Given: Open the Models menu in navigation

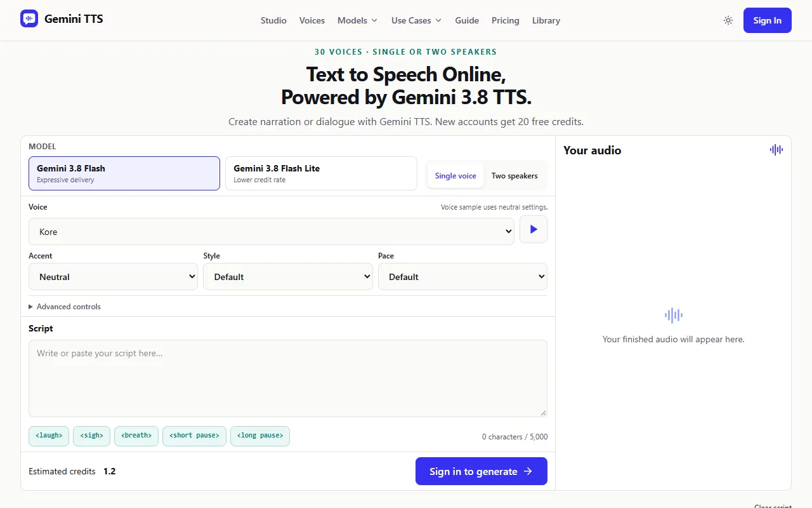Looking at the screenshot, I should pos(358,20).
